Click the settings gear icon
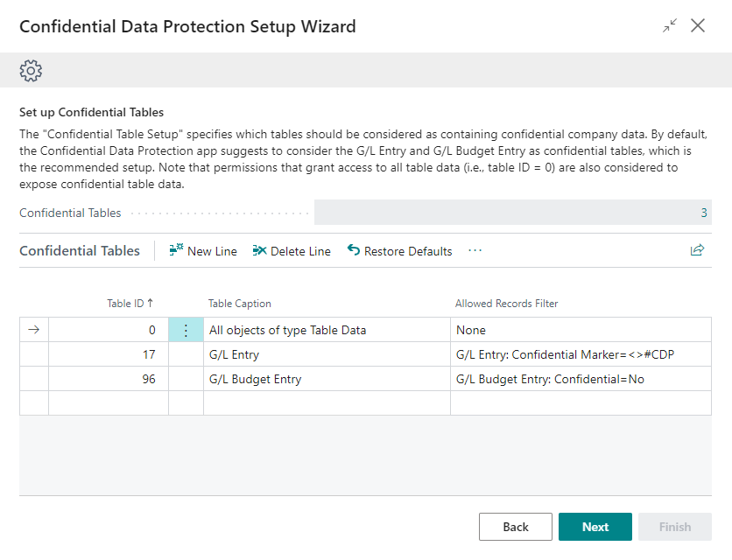The image size is (732, 560). coord(31,70)
